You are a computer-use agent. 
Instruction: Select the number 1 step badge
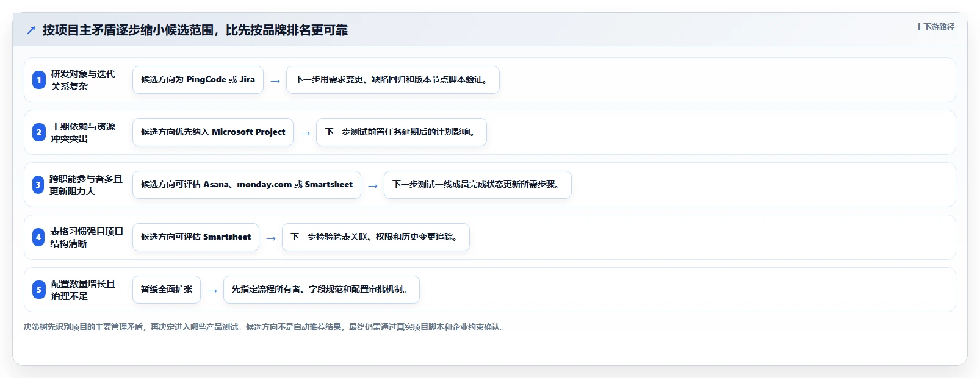[39, 80]
